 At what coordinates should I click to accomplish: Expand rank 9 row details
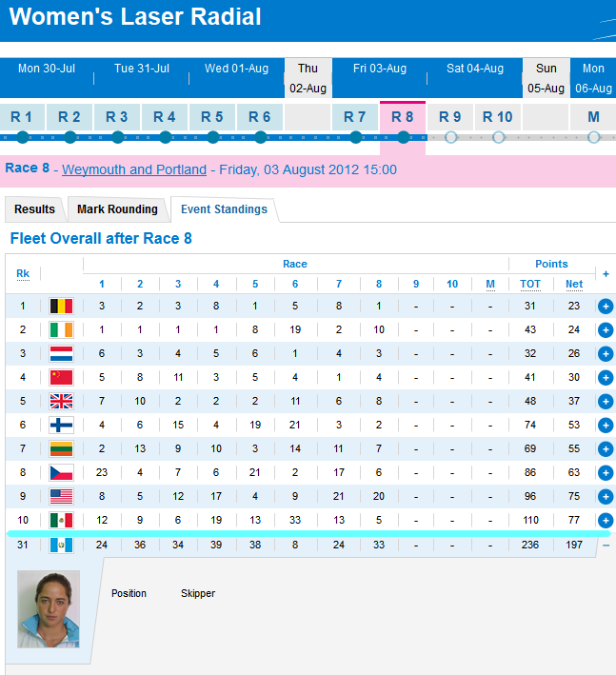click(x=606, y=496)
